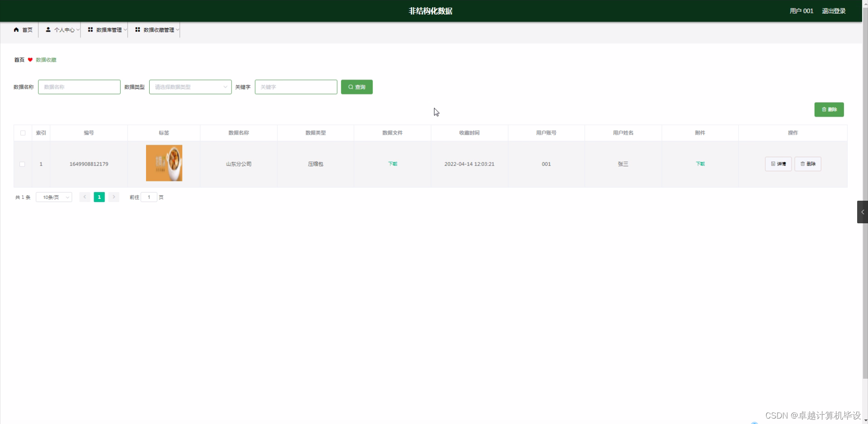Viewport: 868px width, 424px height.
Task: Click the 下载 link in the 数据文件 column
Action: (392, 164)
